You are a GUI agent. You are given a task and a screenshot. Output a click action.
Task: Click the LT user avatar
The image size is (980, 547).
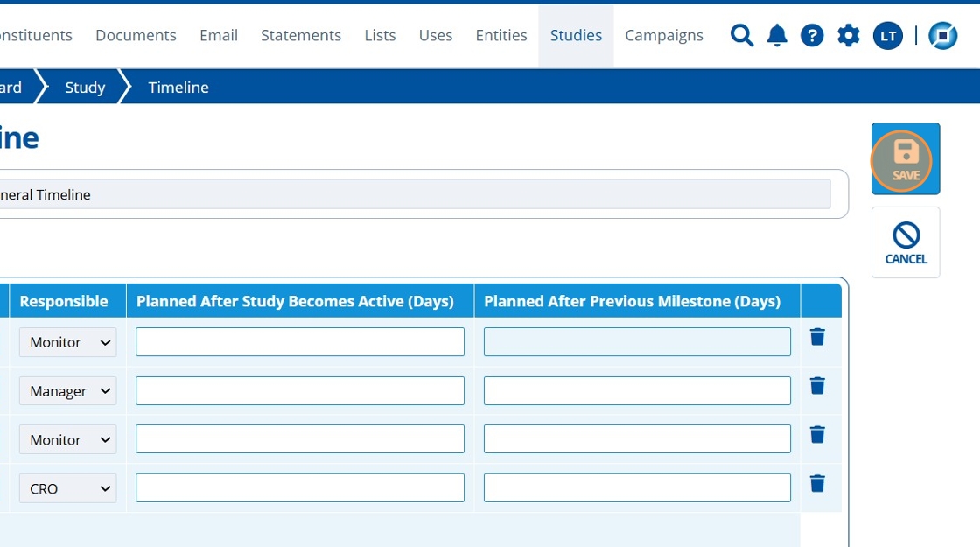(x=887, y=35)
